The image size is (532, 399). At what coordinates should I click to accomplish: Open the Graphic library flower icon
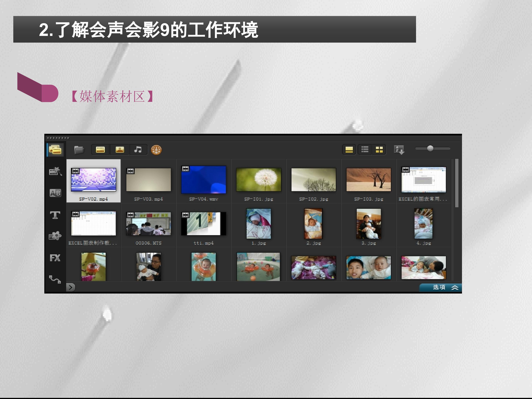pyautogui.click(x=55, y=236)
